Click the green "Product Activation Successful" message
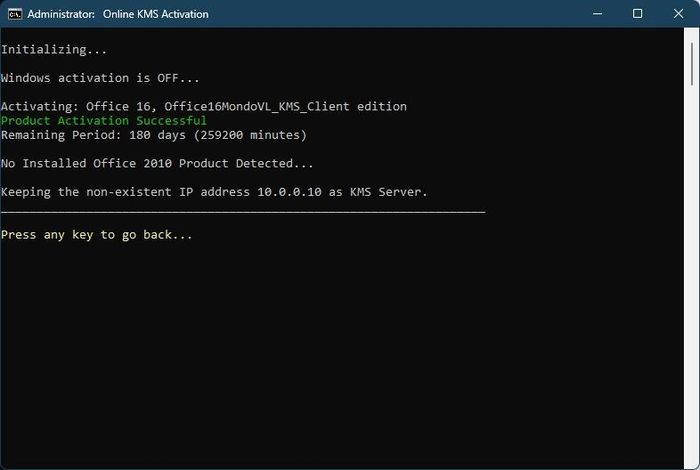 [104, 120]
